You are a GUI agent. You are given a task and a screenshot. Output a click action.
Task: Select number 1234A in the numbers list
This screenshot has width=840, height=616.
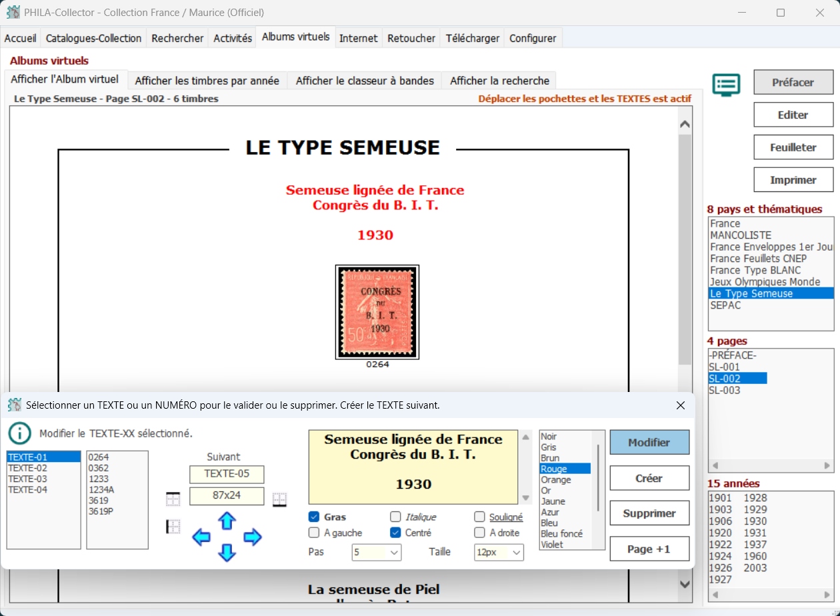tap(101, 489)
